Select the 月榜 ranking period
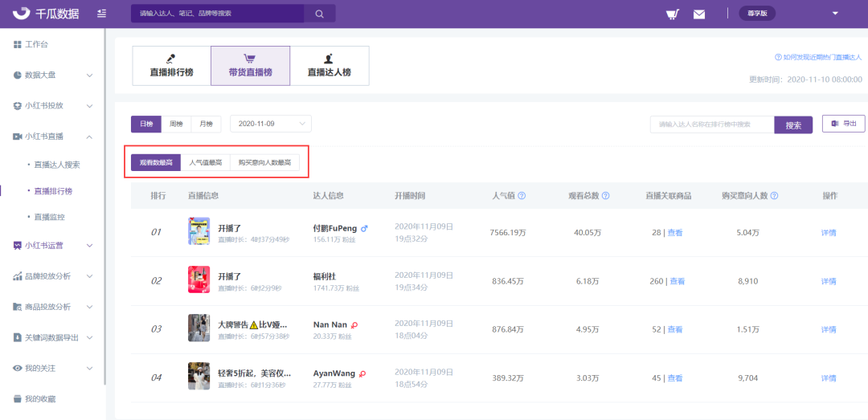This screenshot has width=868, height=420. point(206,124)
